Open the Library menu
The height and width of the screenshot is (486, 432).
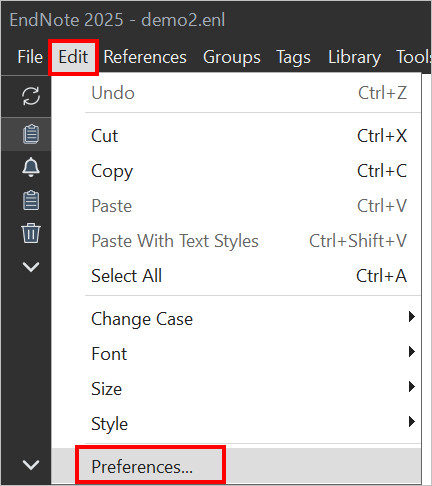pyautogui.click(x=354, y=57)
